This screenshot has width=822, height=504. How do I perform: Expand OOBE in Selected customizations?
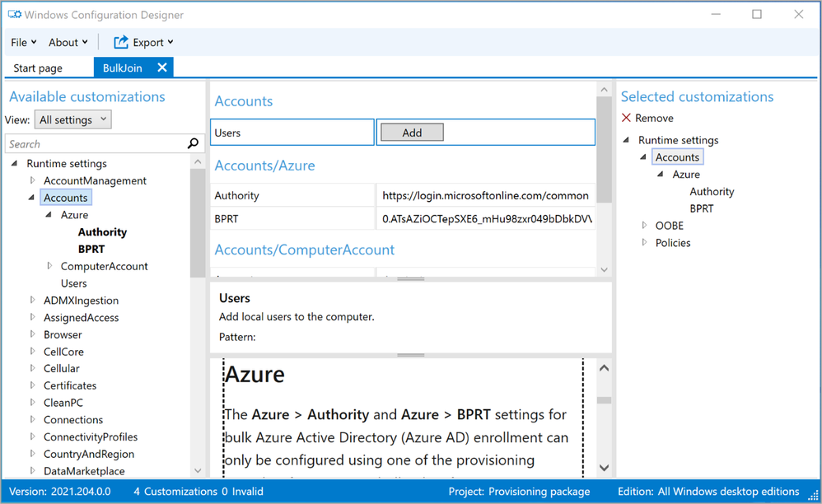click(644, 226)
